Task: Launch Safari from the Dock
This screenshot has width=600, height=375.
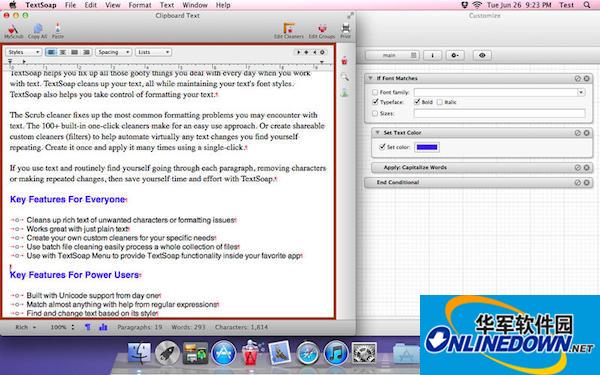Action: (308, 352)
